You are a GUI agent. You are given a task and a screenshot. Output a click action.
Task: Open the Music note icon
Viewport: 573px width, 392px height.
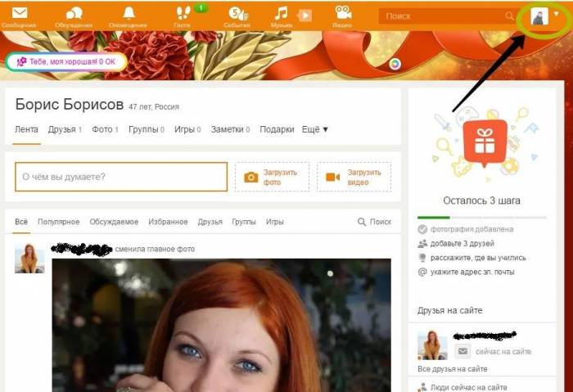pos(281,13)
